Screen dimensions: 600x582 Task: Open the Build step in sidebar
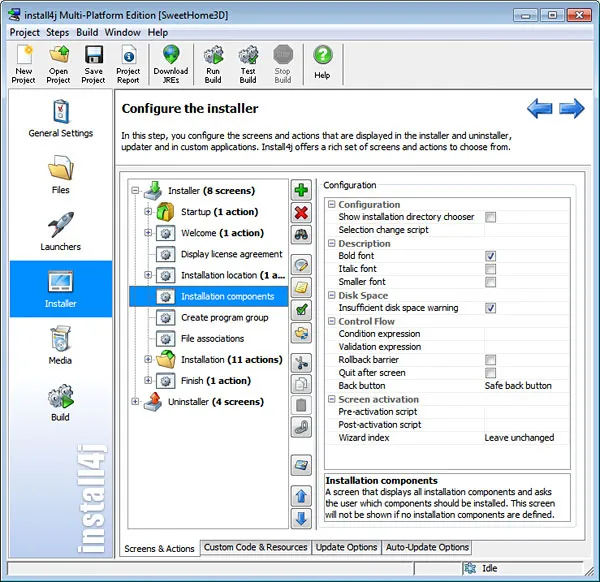coord(60,402)
